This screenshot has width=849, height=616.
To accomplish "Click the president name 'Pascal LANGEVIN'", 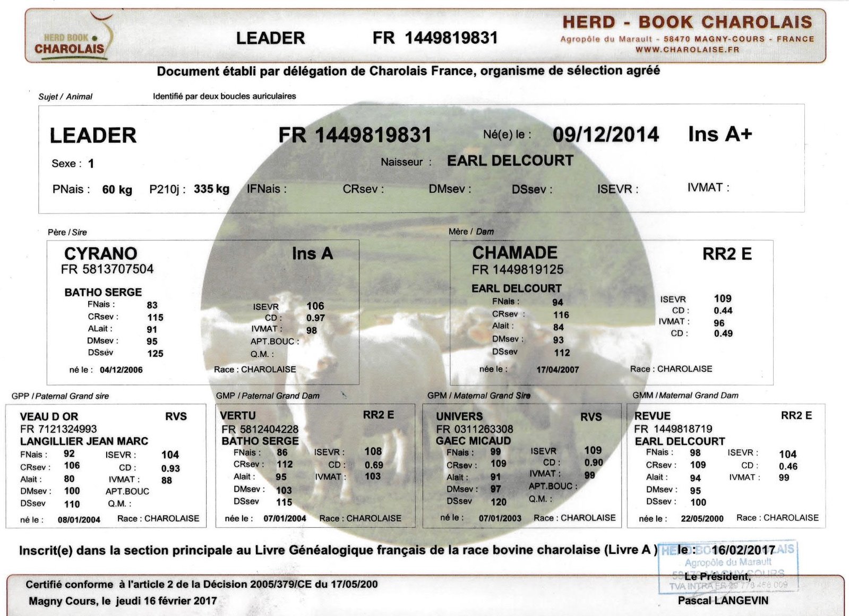I will pyautogui.click(x=723, y=601).
